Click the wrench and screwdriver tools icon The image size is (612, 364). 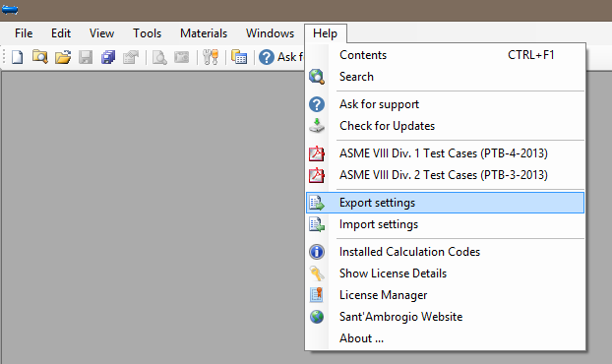[211, 57]
